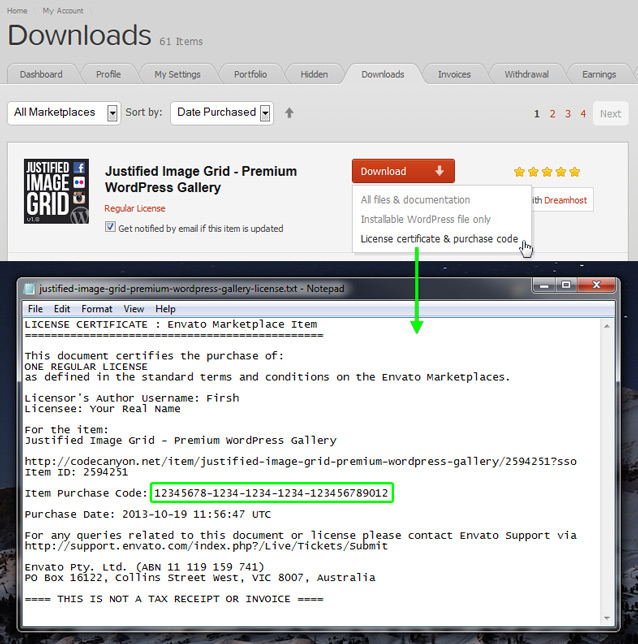Click the arrow icon on Download button
The width and height of the screenshot is (638, 644).
click(438, 171)
